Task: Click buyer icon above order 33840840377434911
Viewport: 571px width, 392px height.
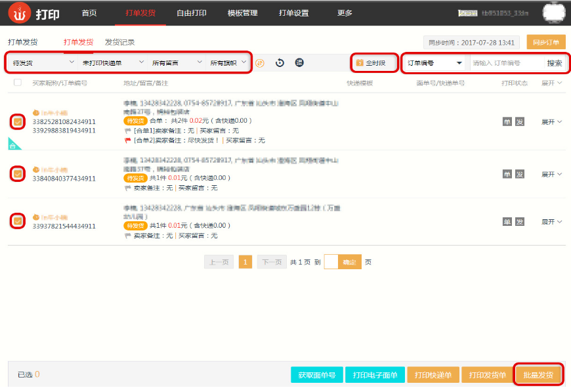Action: coord(35,169)
